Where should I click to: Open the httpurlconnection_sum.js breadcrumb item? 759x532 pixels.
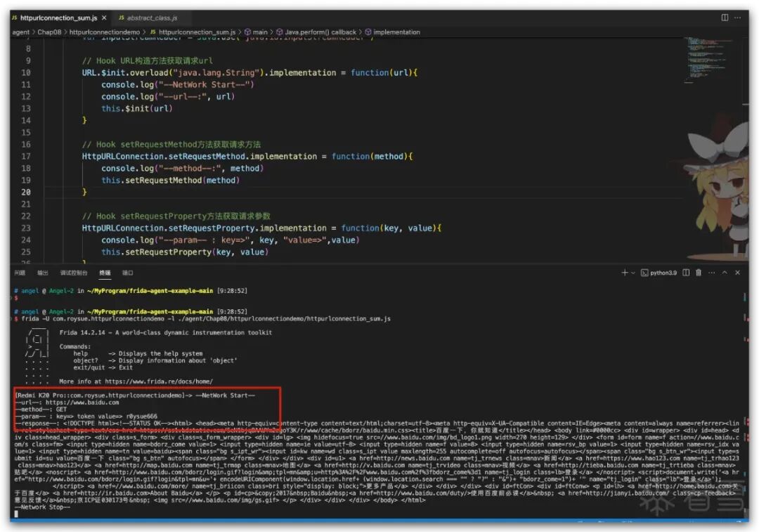(x=193, y=32)
